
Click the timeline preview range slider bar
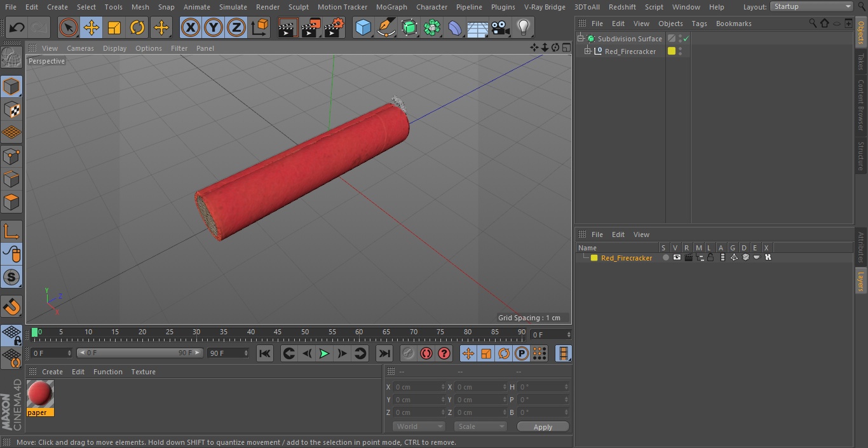click(140, 353)
